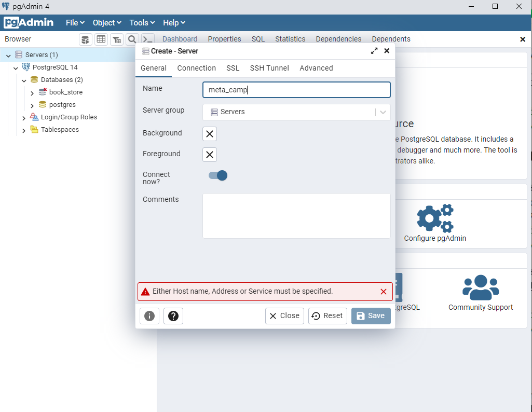Click the Configure pgAdmin link
The height and width of the screenshot is (412, 532).
pyautogui.click(x=435, y=238)
